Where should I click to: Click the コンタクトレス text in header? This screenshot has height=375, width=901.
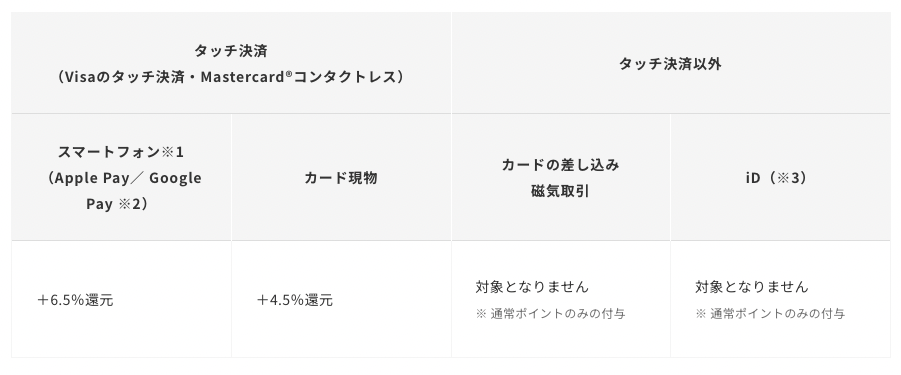pyautogui.click(x=345, y=77)
